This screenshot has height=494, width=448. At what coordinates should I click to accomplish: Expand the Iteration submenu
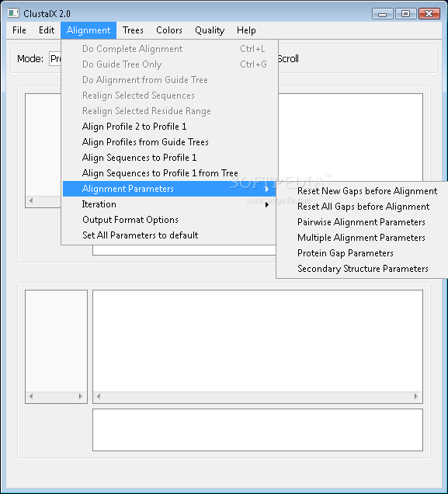tap(170, 204)
